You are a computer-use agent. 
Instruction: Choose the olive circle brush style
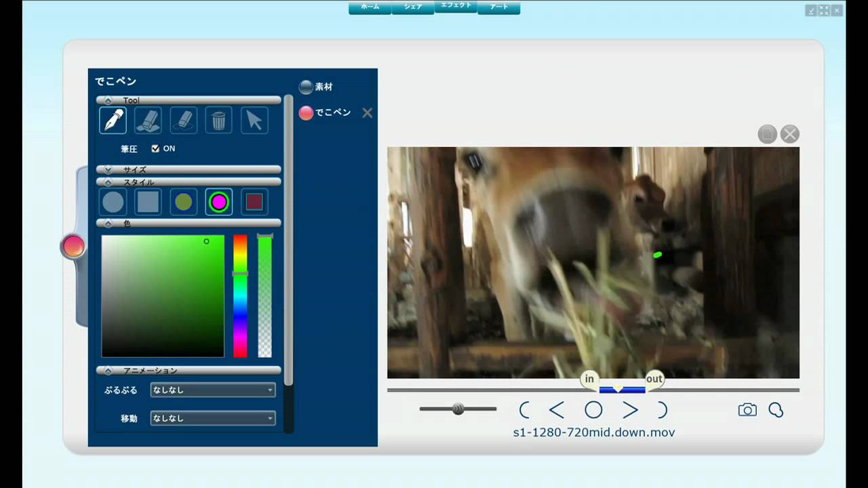pos(183,202)
